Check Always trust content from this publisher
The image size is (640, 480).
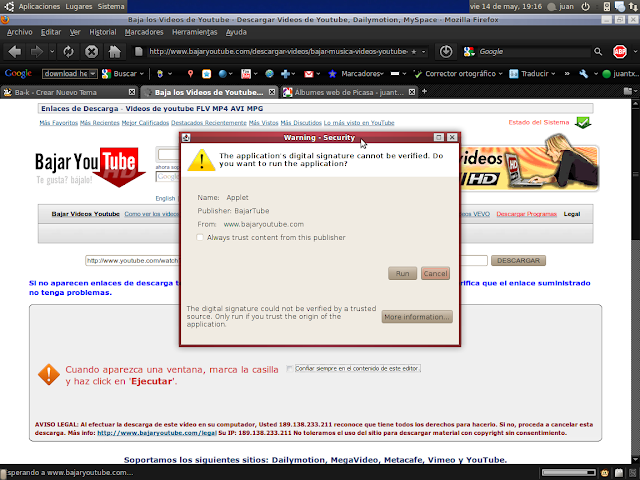click(x=200, y=238)
